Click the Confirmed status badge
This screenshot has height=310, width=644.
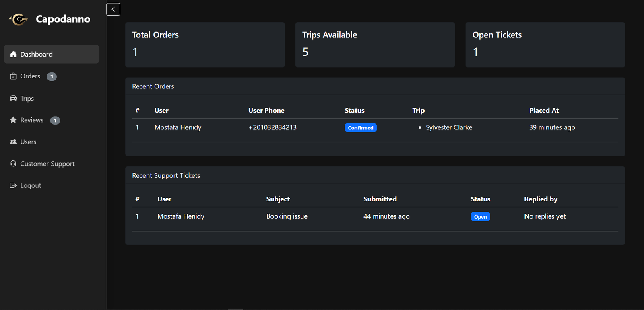point(360,128)
